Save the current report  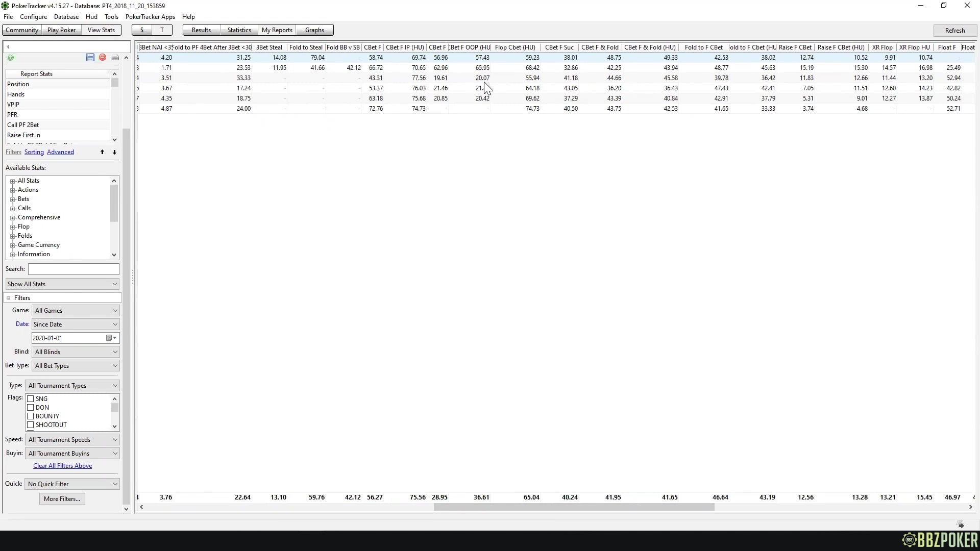90,57
